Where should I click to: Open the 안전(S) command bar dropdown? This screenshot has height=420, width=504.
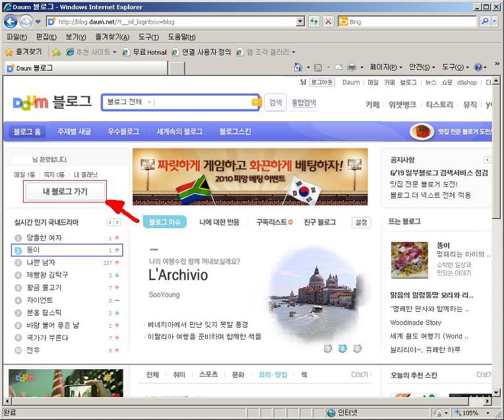point(422,67)
